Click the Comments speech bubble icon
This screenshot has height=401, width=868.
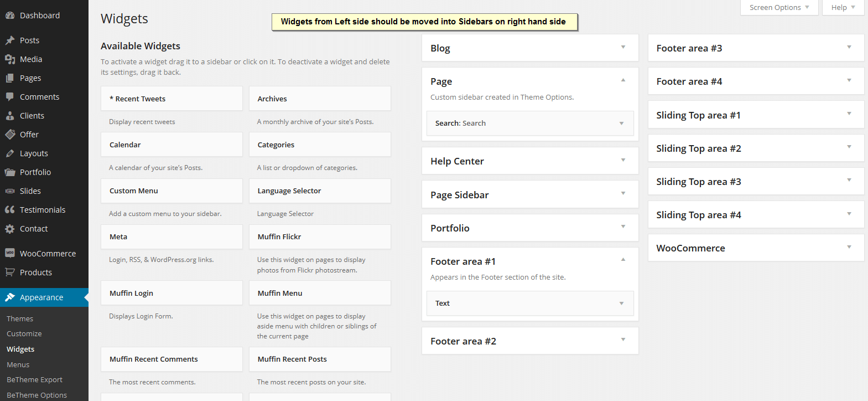(x=10, y=97)
